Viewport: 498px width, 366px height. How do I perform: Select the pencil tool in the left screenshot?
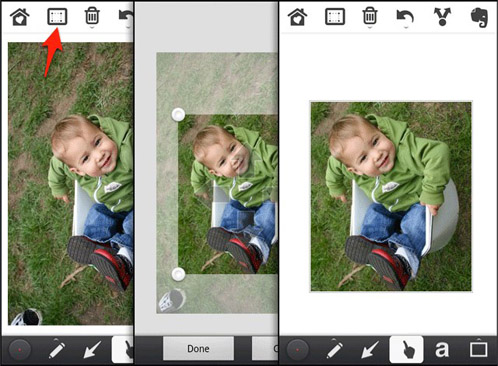tap(57, 349)
